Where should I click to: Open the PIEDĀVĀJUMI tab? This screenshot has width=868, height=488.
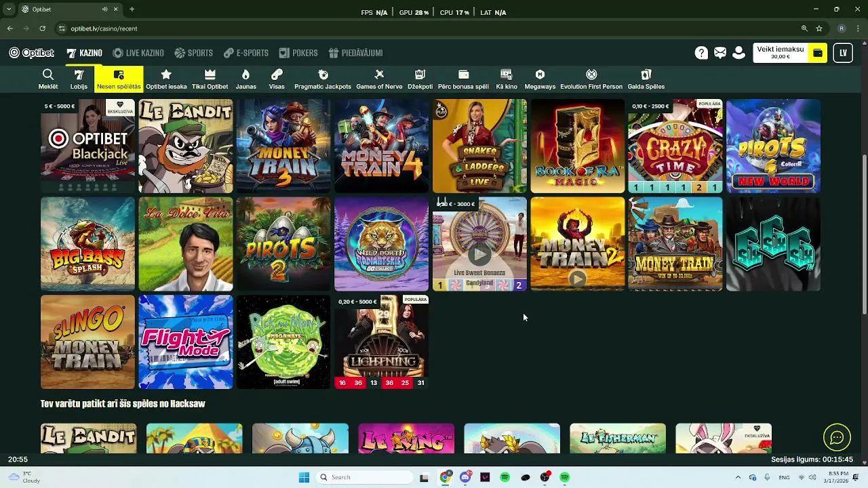coord(355,53)
